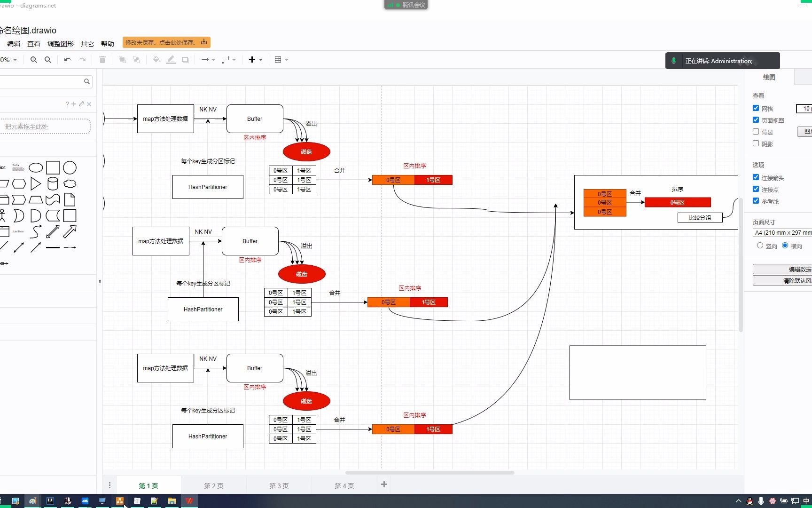Toggle the shadow icon in toolbar
The height and width of the screenshot is (508, 812).
tap(186, 60)
